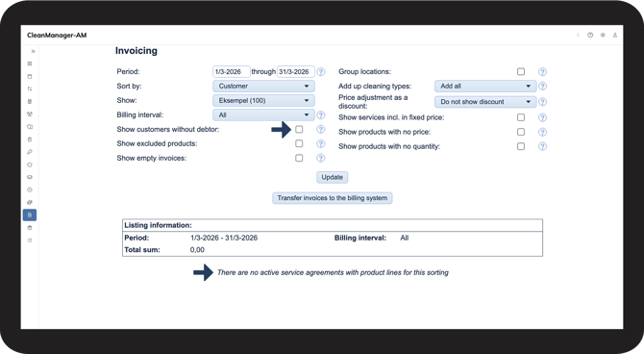
Task: Expand the sidebar with the double-chevron icon
Action: pyautogui.click(x=33, y=51)
